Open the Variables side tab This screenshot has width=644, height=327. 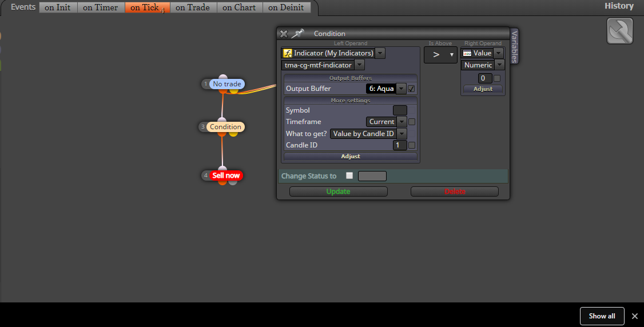click(514, 46)
